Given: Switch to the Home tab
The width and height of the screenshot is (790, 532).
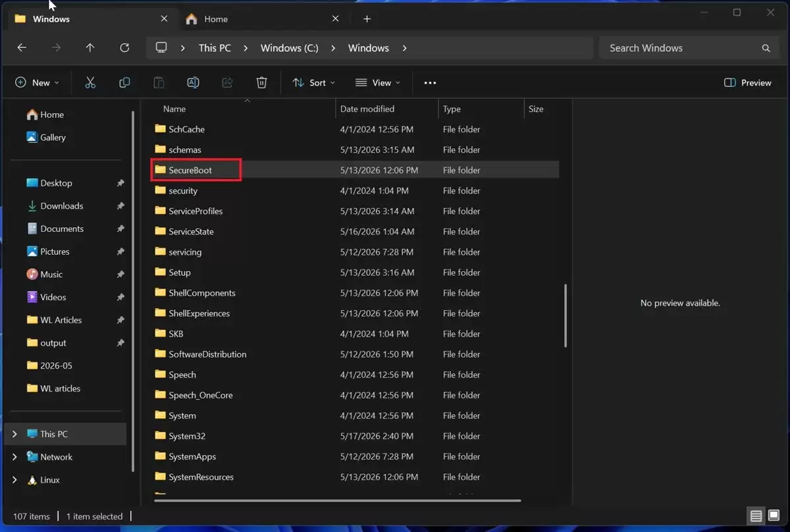Looking at the screenshot, I should coord(261,19).
